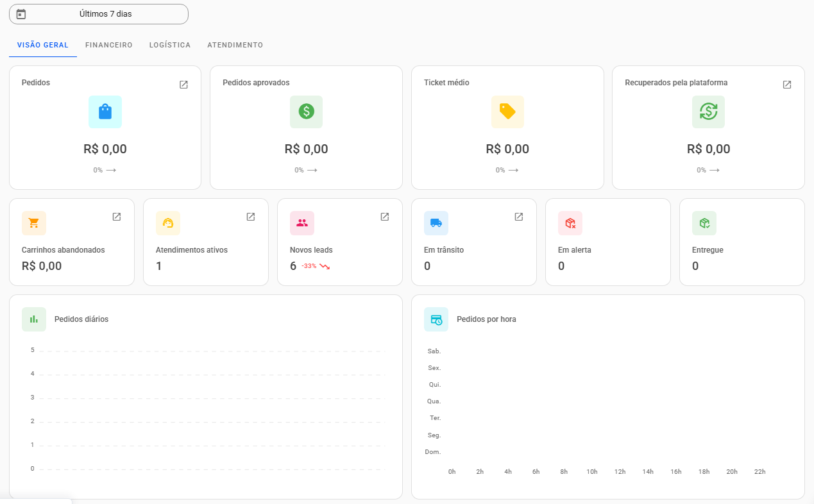This screenshot has width=814, height=504.
Task: Open external link on Carrinhos abandonados card
Action: point(117,217)
